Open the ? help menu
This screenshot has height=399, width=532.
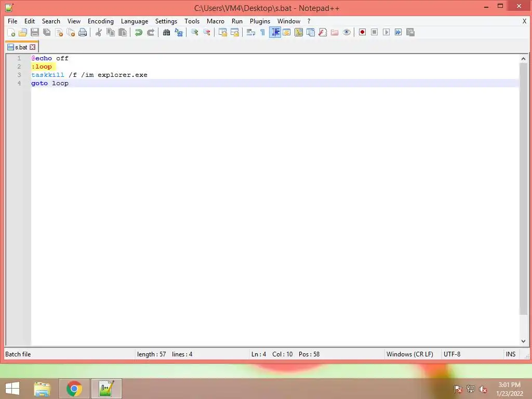pyautogui.click(x=309, y=21)
